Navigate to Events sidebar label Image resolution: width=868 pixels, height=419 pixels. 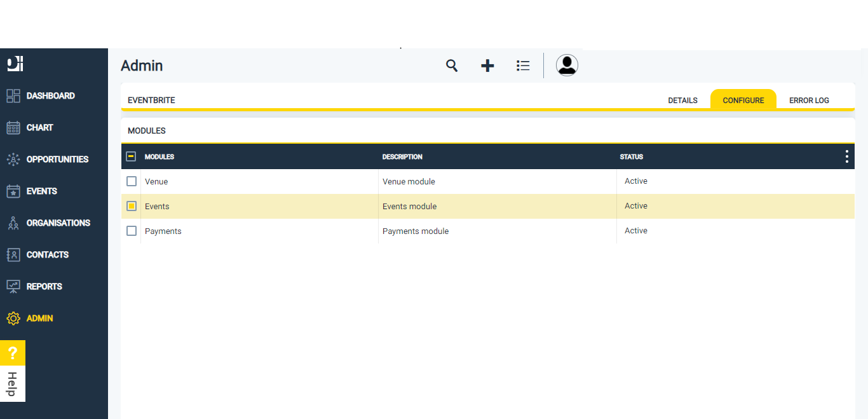tap(42, 191)
